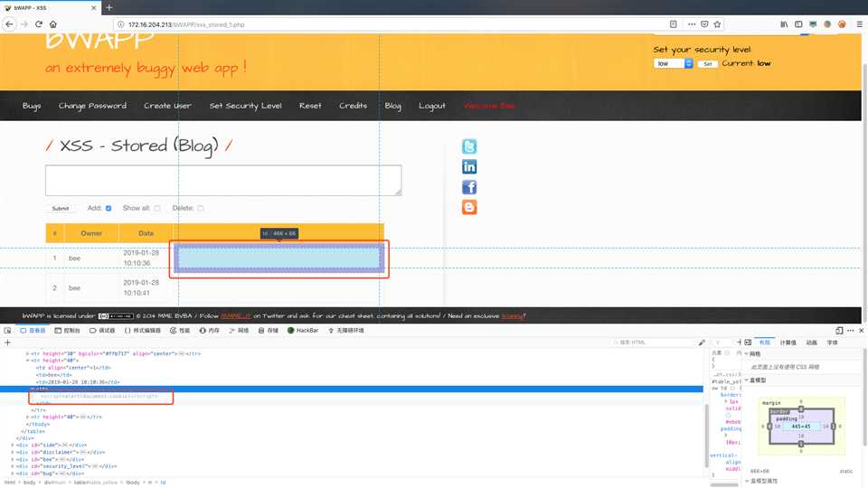The image size is (868, 488).
Task: Expand the div id side node
Action: [x=13, y=445]
